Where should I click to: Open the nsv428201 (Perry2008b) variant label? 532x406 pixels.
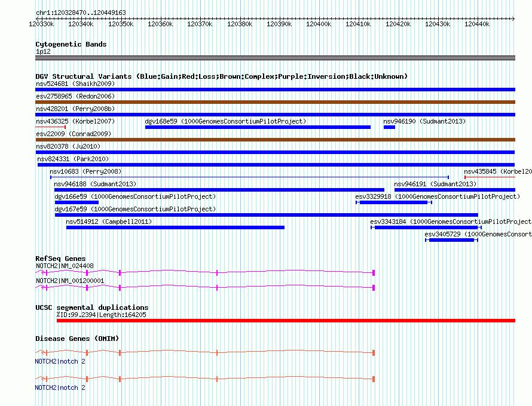75,109
